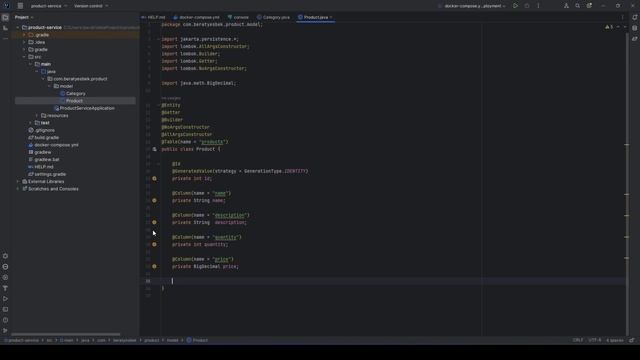640x360 pixels.
Task: Open the Services tool window icon
Action: (x=5, y=278)
